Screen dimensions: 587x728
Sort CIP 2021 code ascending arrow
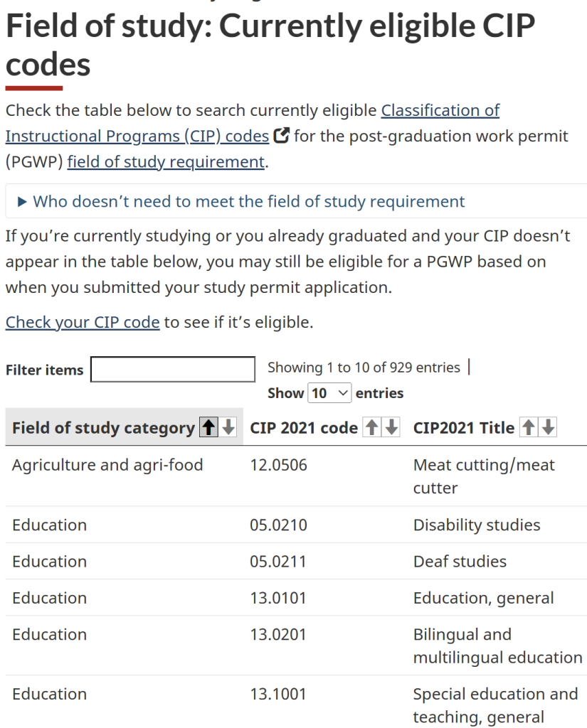371,427
